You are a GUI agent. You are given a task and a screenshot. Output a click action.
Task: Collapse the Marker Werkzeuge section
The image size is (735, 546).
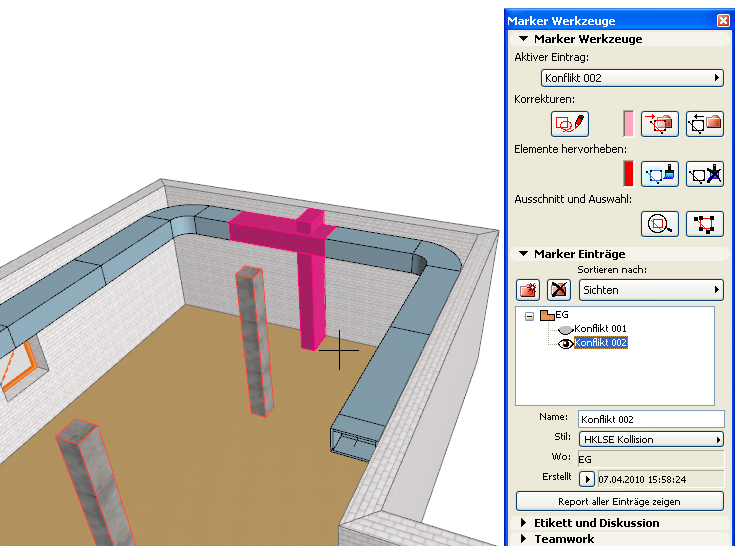(x=524, y=39)
